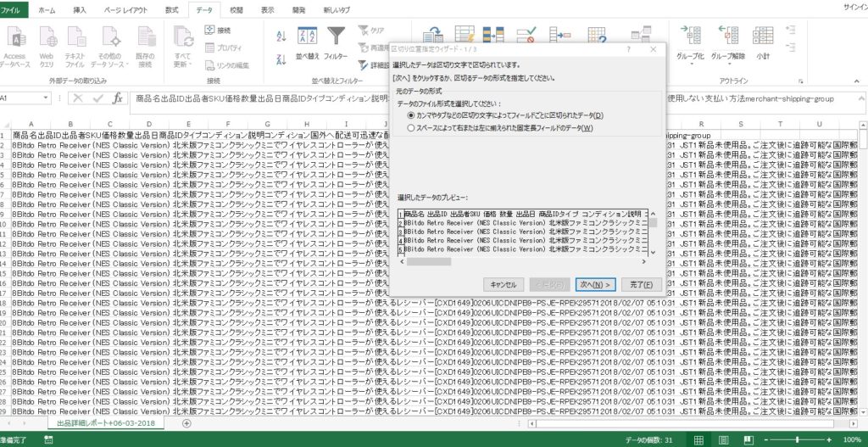The width and height of the screenshot is (868, 447).
Task: Click the Data Validation icon
Action: (x=526, y=35)
